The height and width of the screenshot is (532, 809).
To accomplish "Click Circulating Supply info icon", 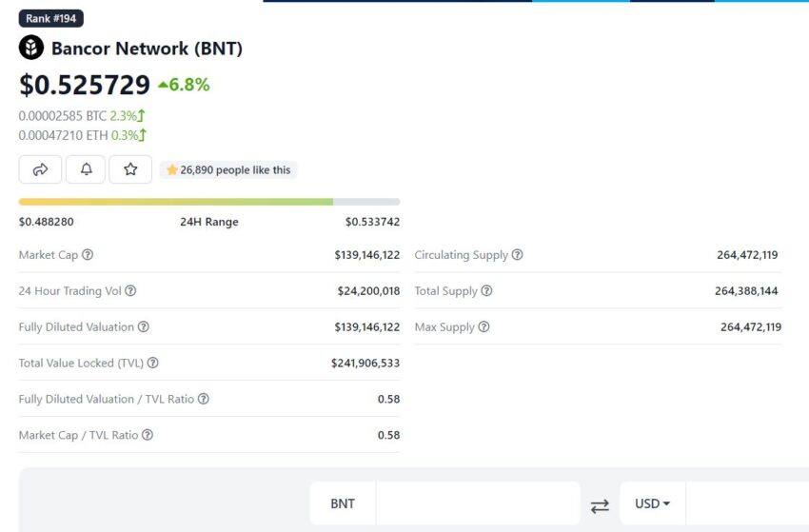I will click(x=518, y=255).
